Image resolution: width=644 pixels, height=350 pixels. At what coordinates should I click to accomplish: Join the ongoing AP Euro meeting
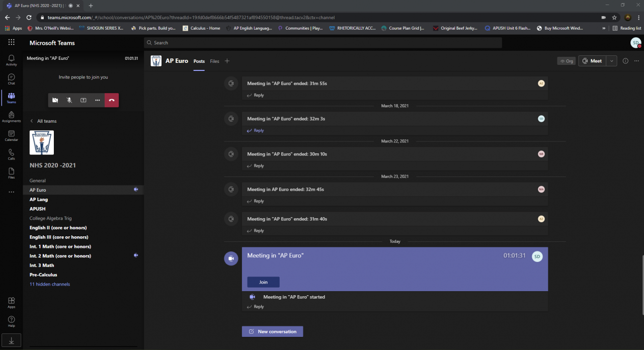(x=263, y=282)
